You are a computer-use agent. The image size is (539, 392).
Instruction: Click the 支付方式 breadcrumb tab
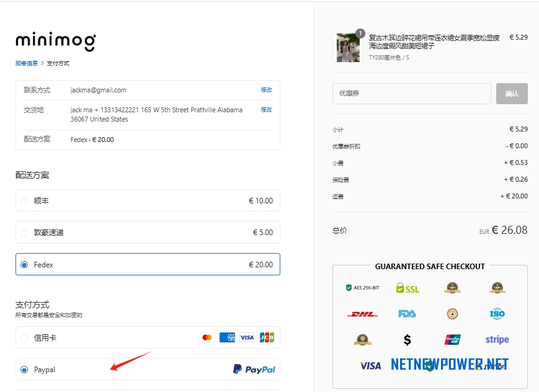click(x=58, y=63)
